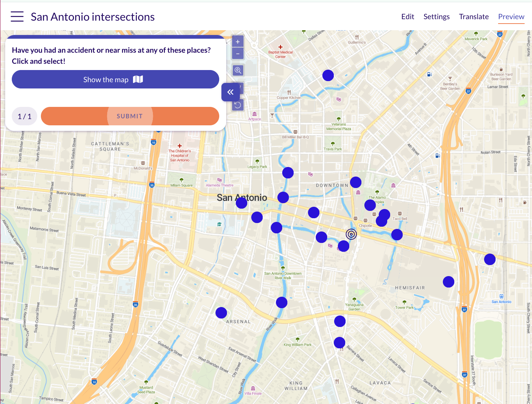Click Show the map button
This screenshot has height=404, width=532.
pyautogui.click(x=115, y=79)
